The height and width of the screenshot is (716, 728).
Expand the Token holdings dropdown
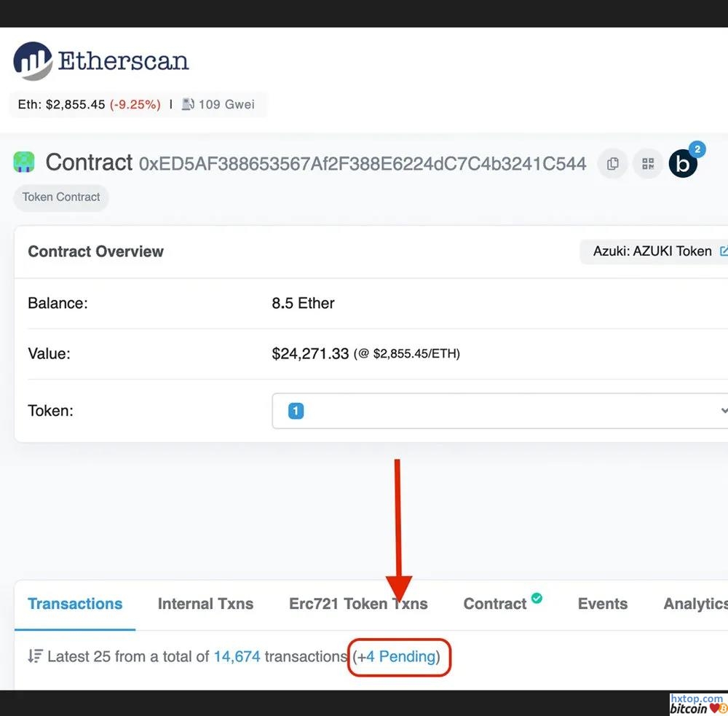tap(499, 411)
